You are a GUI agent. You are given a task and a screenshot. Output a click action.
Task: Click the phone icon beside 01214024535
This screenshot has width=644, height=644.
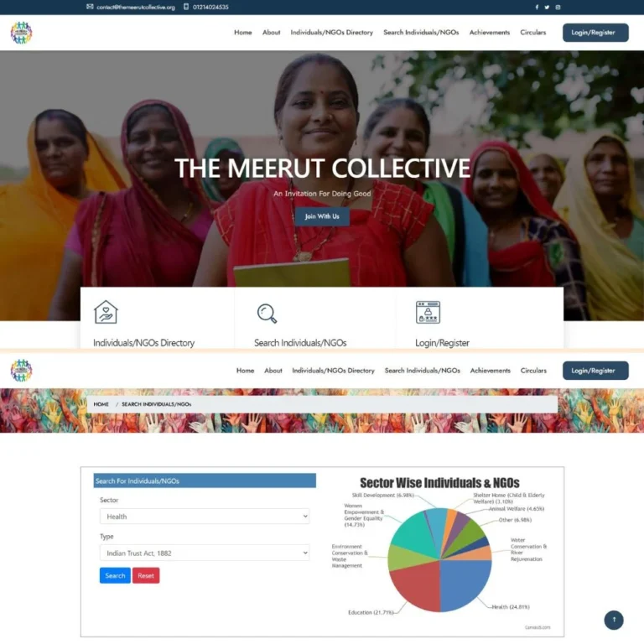tap(186, 7)
